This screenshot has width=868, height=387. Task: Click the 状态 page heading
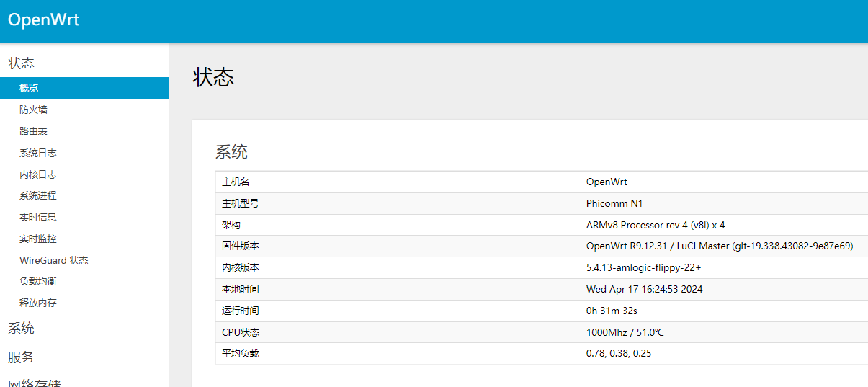click(214, 78)
